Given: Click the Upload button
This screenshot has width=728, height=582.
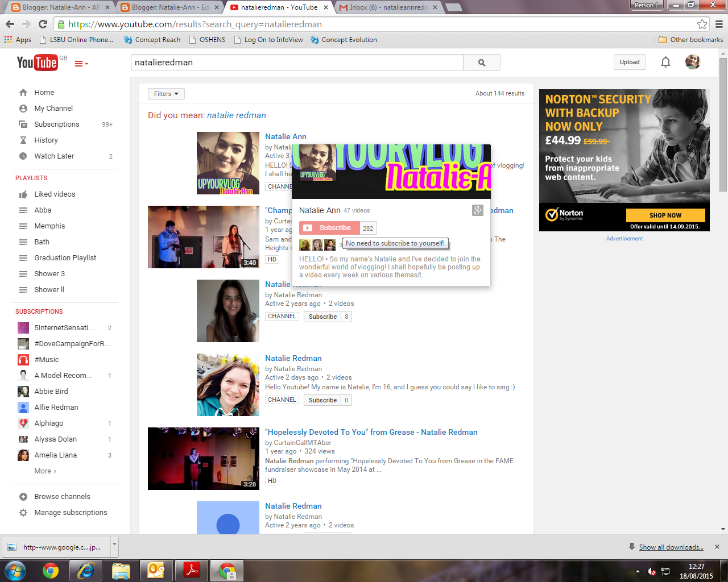Looking at the screenshot, I should (x=630, y=63).
